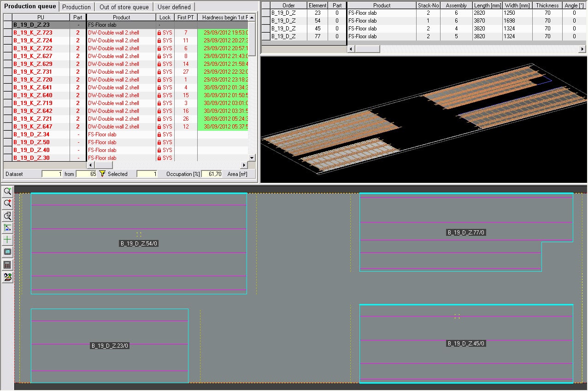Click the yellow filter funnel icon
This screenshot has width=588, height=391.
click(x=102, y=174)
